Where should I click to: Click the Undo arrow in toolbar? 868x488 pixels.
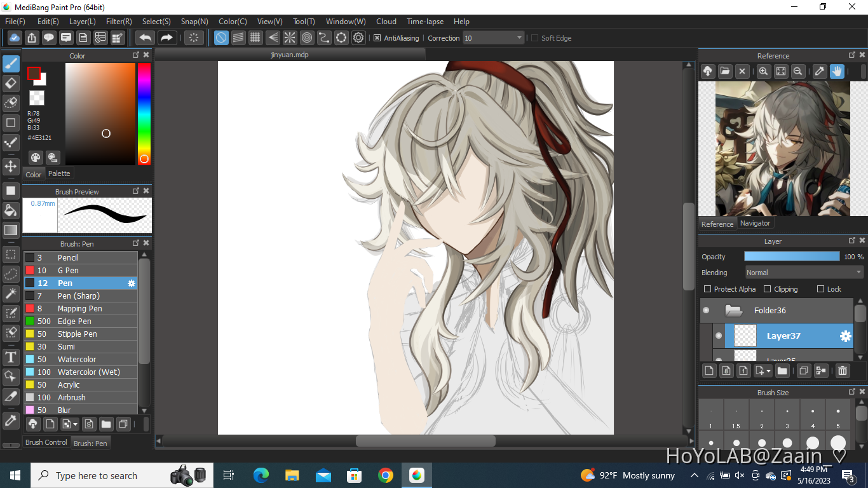pos(145,38)
